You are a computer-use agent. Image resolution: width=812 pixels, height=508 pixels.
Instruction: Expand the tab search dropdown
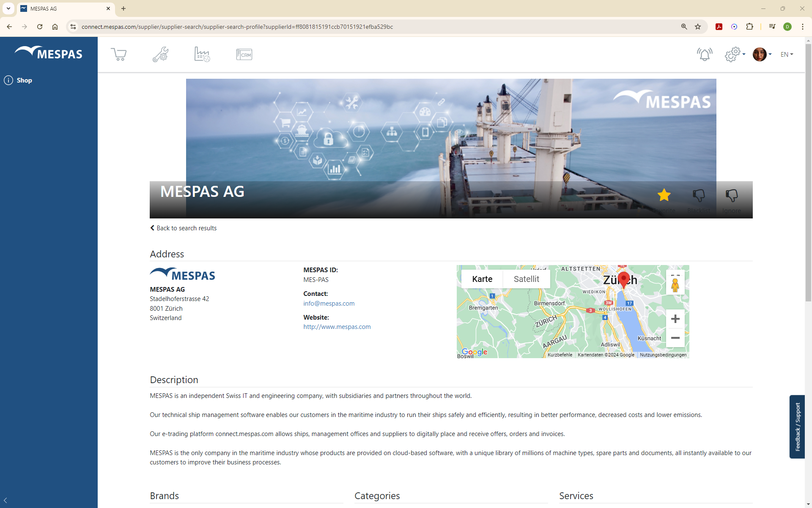tap(8, 8)
